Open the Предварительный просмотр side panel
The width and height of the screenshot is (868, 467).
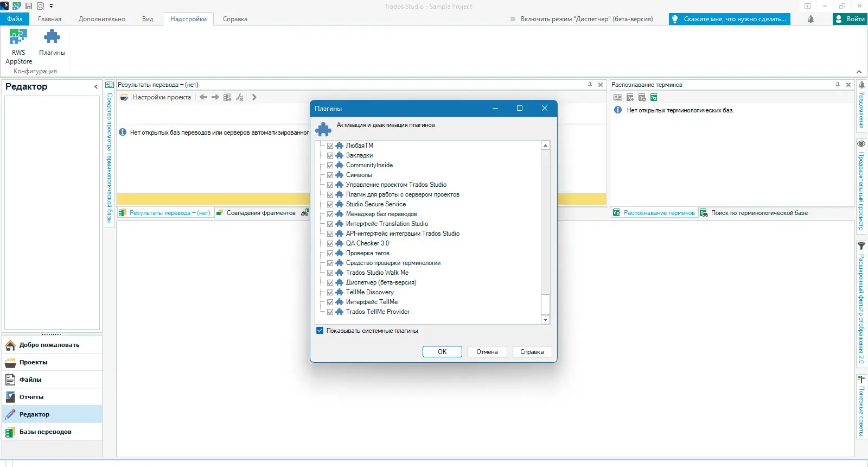point(861,185)
